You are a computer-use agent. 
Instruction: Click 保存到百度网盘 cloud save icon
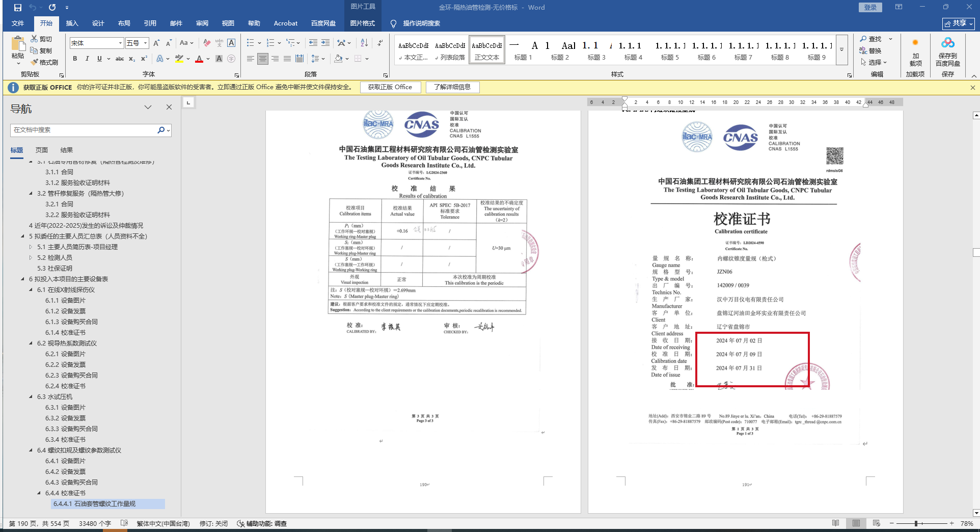[948, 52]
